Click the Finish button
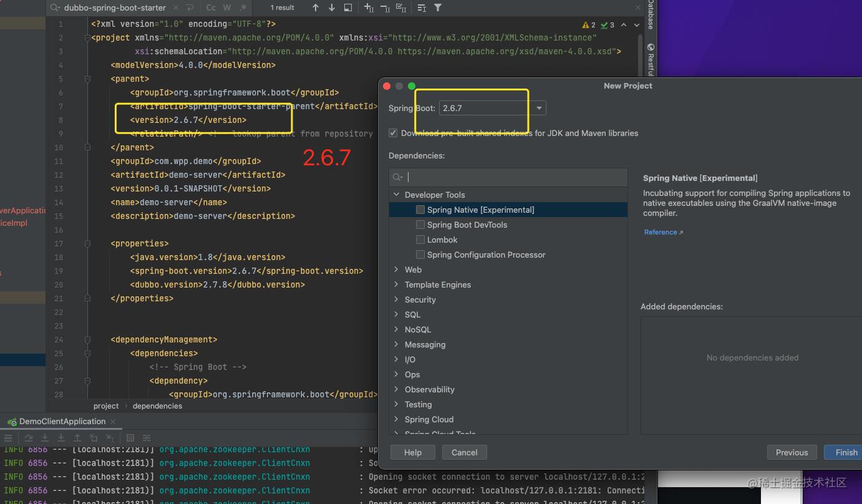862x504 pixels. click(x=845, y=452)
